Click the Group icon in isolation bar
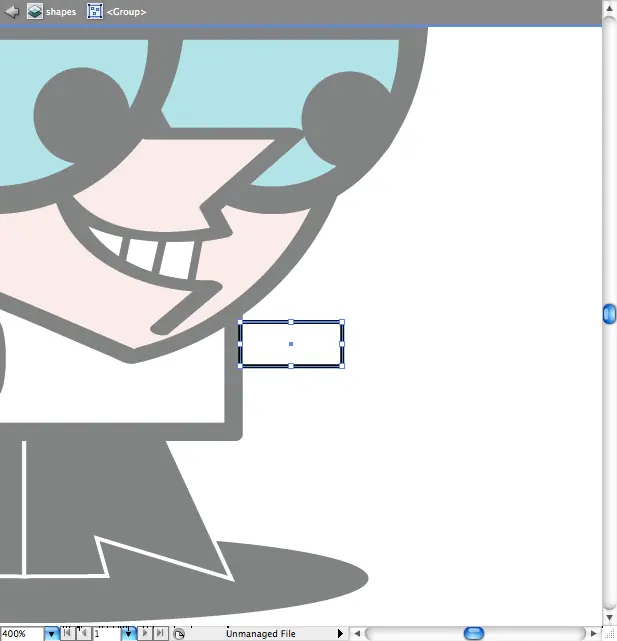 click(x=95, y=11)
